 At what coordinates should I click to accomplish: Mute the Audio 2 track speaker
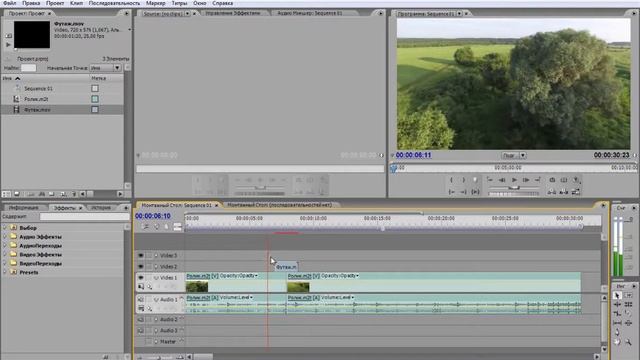141,320
